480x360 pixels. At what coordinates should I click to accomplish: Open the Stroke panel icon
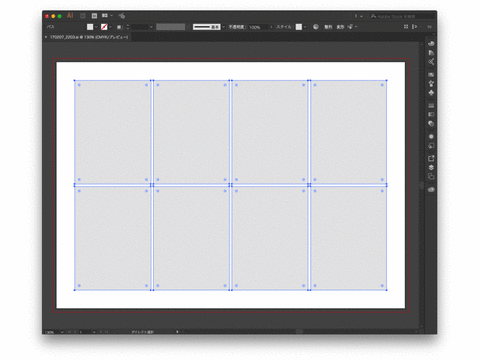point(431,105)
